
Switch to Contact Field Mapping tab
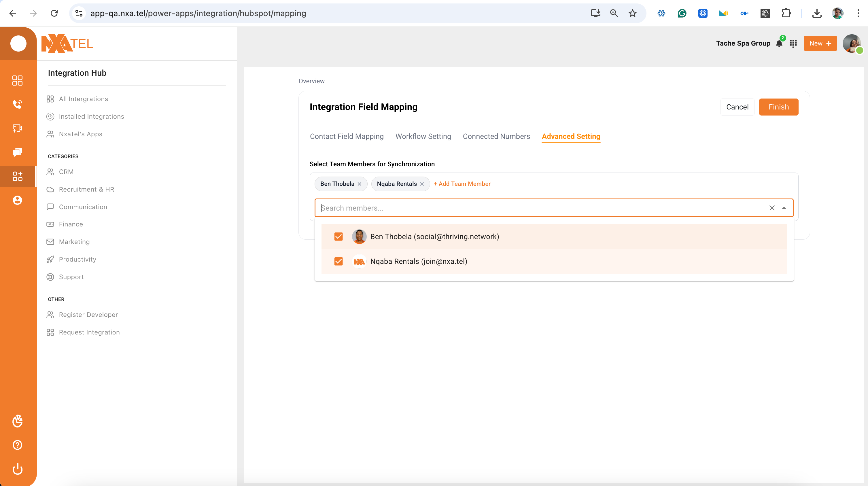[347, 136]
